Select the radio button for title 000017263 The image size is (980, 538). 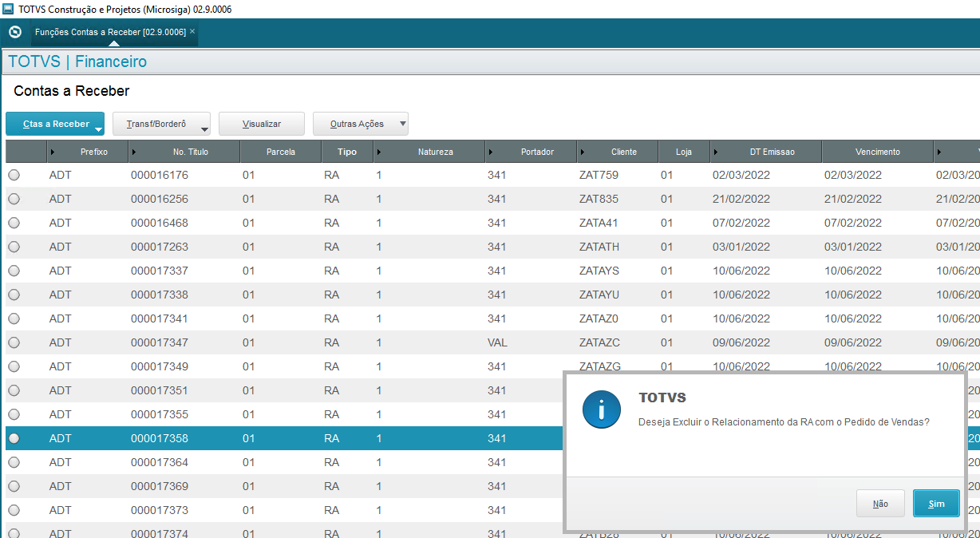pos(14,247)
